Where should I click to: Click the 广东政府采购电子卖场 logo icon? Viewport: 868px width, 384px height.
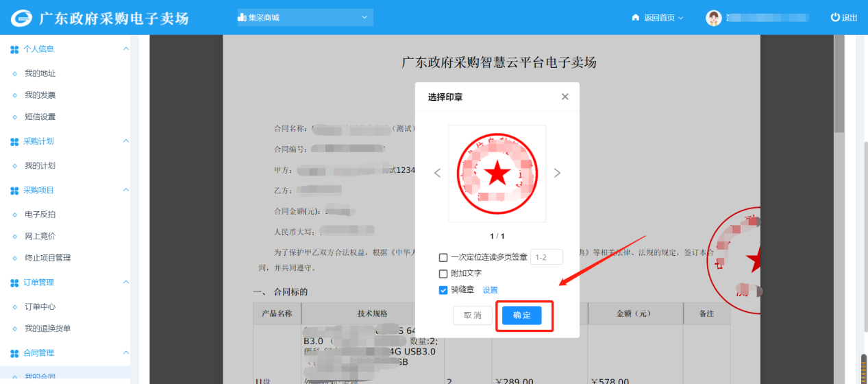(x=21, y=18)
